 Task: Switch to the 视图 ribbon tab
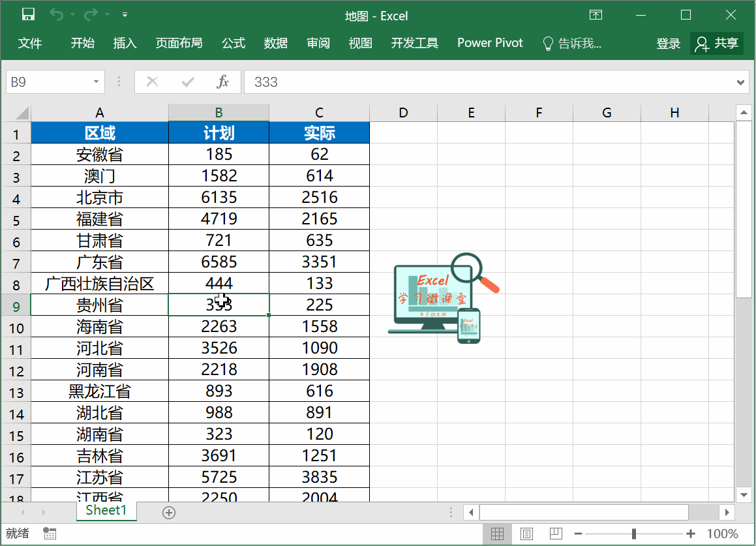[361, 44]
